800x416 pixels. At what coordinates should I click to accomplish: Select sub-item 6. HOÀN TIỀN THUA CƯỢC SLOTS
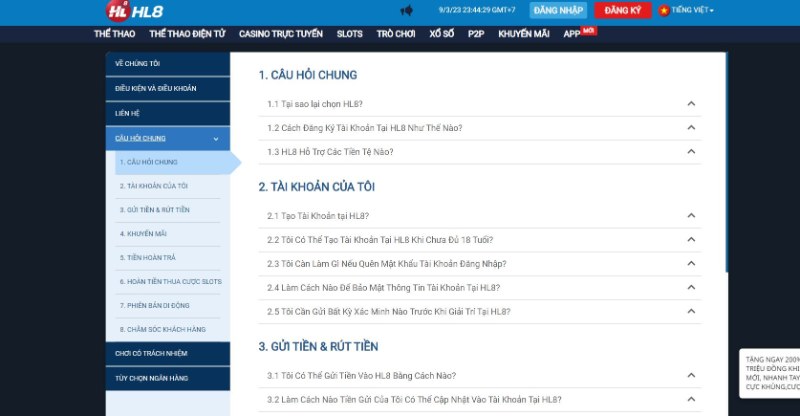tap(168, 282)
